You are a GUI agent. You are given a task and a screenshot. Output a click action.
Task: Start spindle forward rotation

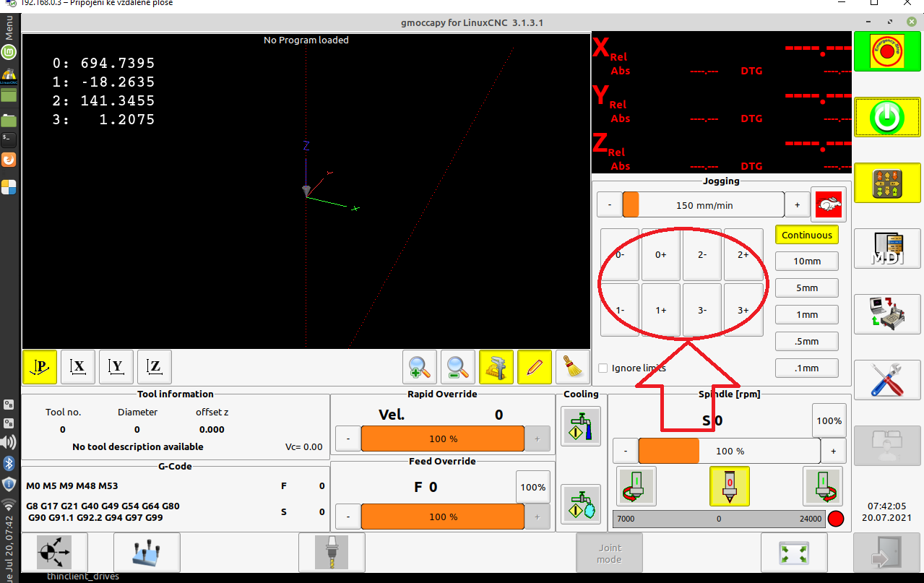pyautogui.click(x=823, y=486)
